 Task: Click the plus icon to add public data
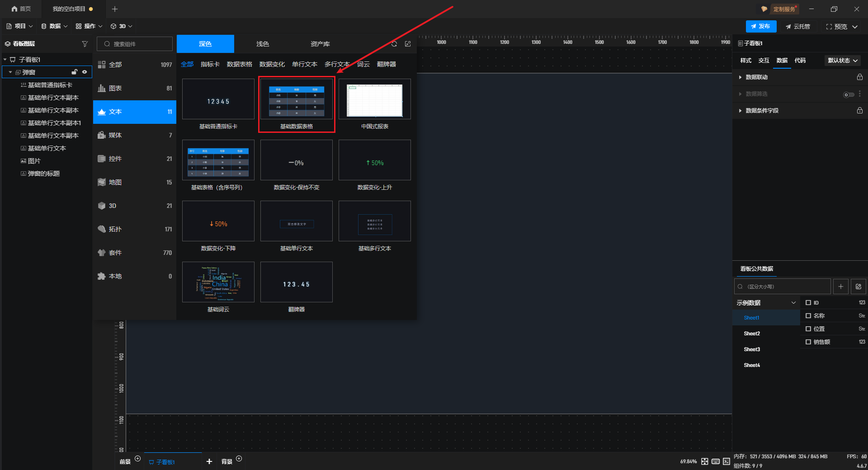(x=840, y=287)
